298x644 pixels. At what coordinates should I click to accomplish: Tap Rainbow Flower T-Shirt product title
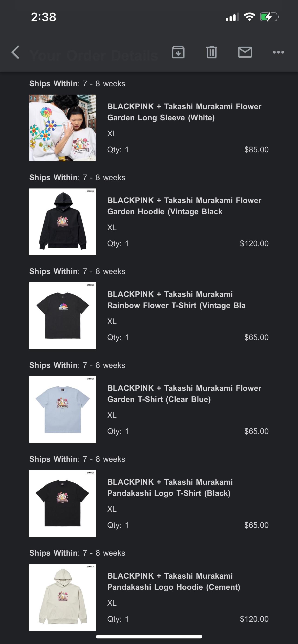coord(176,300)
